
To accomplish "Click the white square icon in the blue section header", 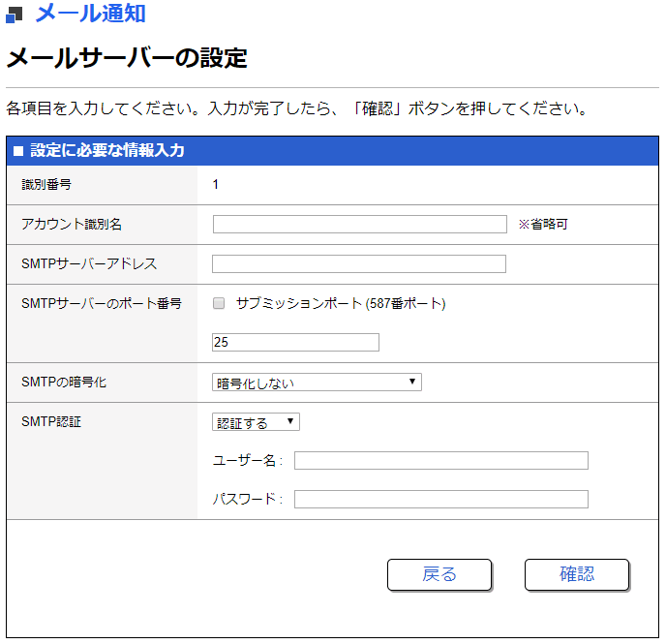I will [17, 151].
